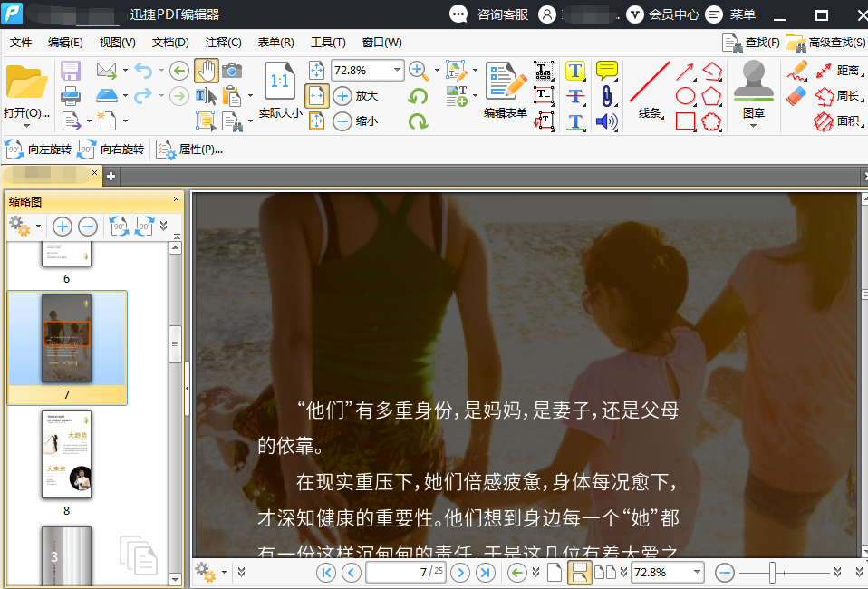Select the highlight text tool
The height and width of the screenshot is (589, 868).
coord(575,71)
